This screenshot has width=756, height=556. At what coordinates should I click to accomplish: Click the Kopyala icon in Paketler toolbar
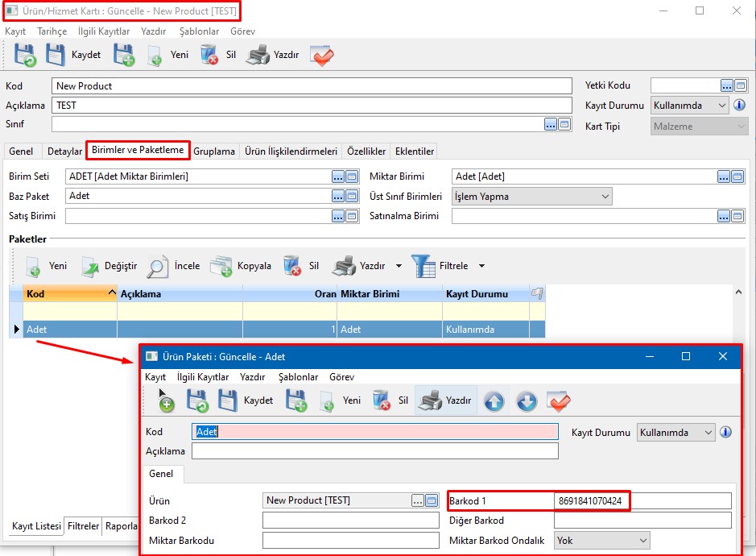pyautogui.click(x=221, y=266)
